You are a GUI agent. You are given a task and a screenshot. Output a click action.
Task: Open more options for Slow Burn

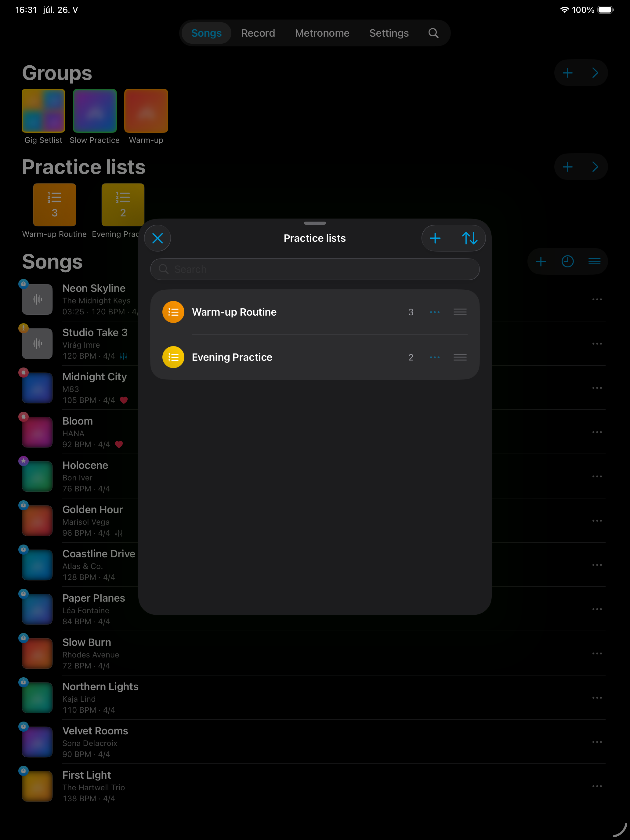tap(597, 654)
